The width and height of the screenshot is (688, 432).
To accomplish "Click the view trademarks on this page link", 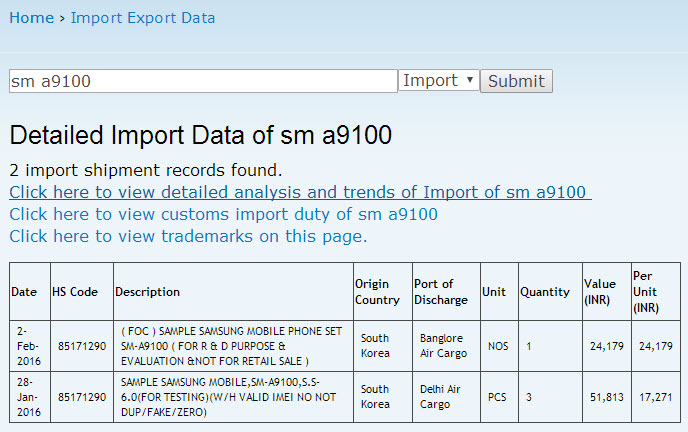I will click(x=188, y=236).
